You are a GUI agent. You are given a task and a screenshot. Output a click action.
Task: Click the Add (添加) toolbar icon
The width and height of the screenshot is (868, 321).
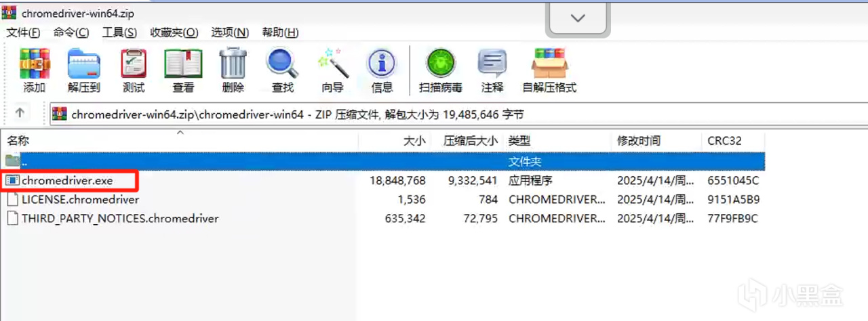tap(35, 64)
